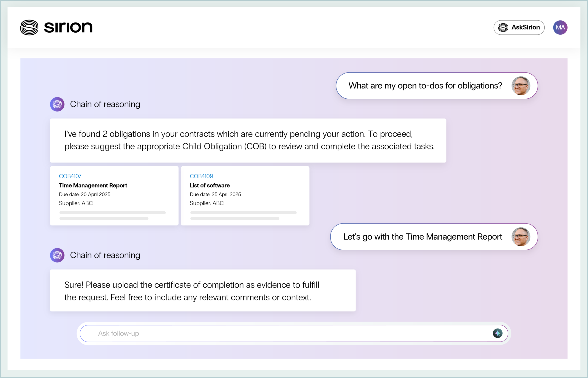Open obligation COB4109
588x378 pixels.
[201, 176]
